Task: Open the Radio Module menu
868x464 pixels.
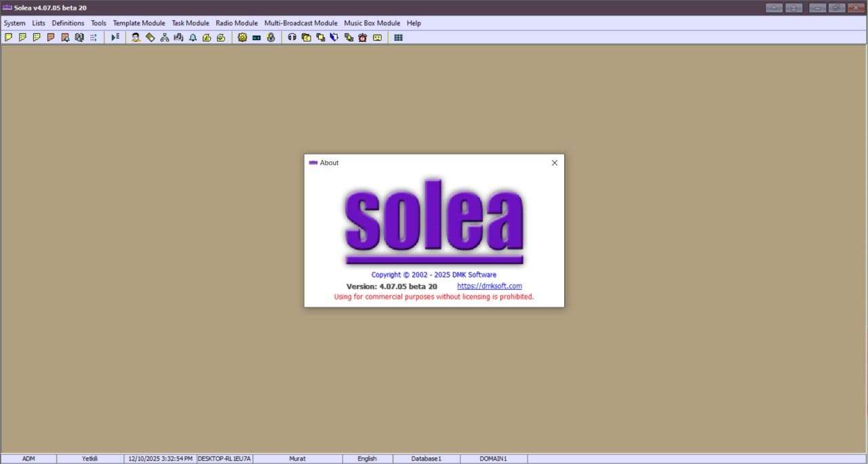Action: tap(237, 23)
